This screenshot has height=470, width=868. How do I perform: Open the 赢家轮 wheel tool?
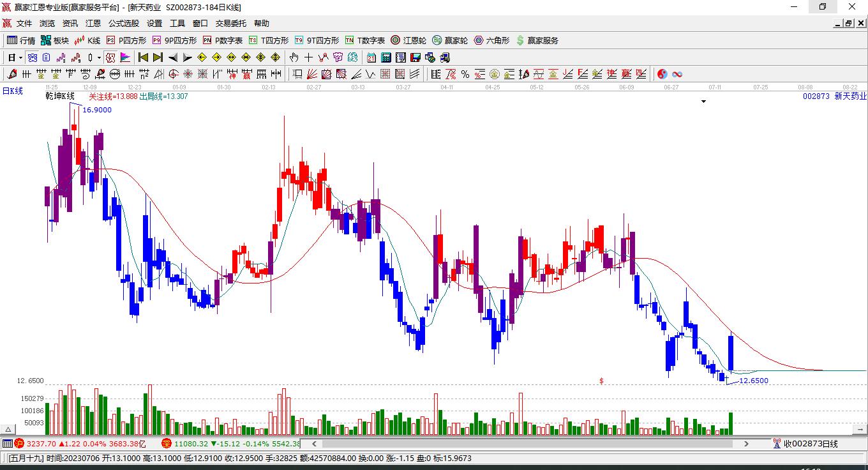(450, 40)
